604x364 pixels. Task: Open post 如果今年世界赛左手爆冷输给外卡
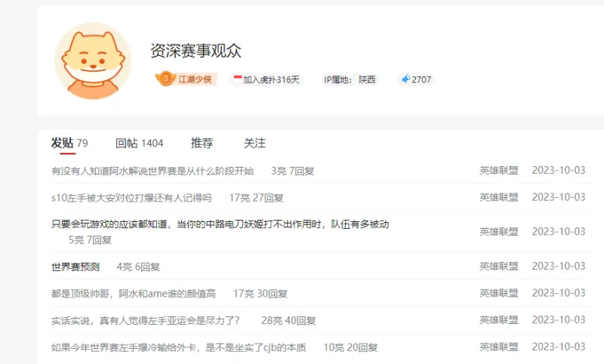pos(179,347)
